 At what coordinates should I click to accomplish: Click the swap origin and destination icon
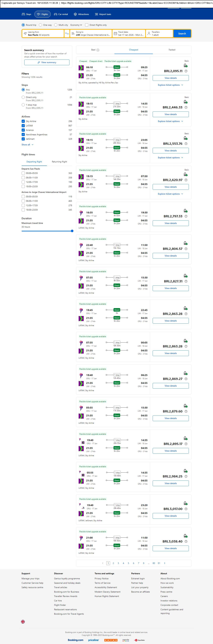[67, 33]
